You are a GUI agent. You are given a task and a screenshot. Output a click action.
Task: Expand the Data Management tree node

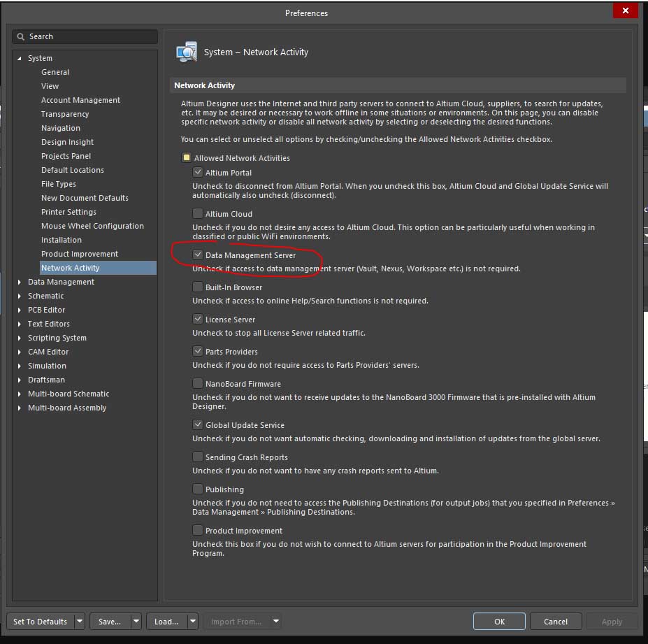(20, 282)
